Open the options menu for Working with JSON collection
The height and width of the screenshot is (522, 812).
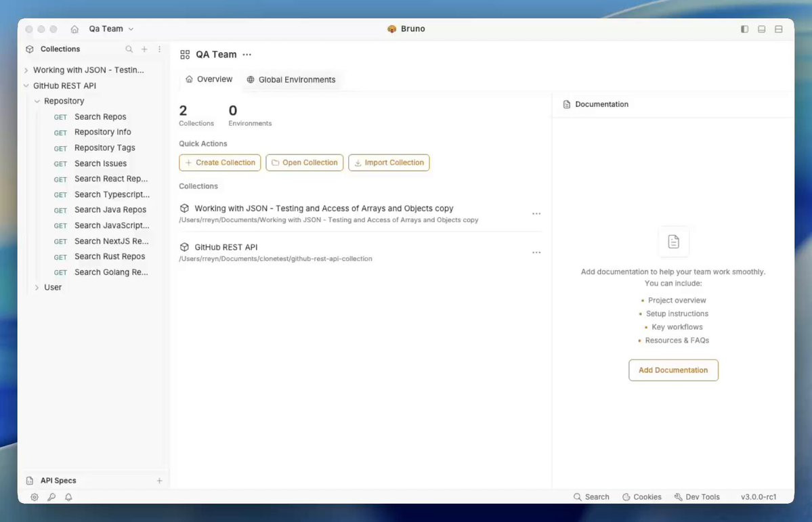(536, 213)
